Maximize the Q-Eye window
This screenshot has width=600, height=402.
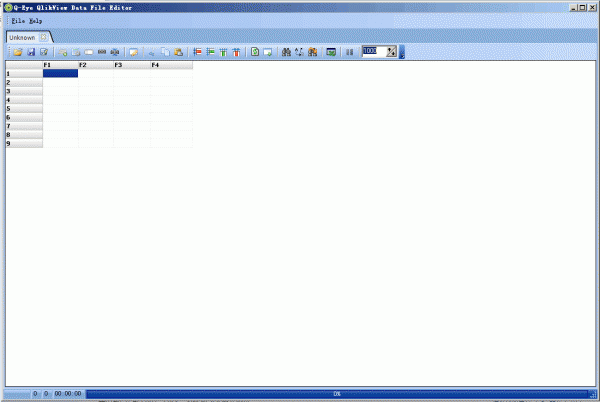coord(582,7)
